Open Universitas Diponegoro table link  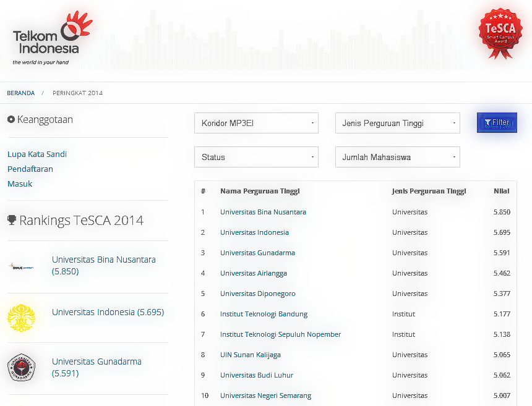(258, 294)
